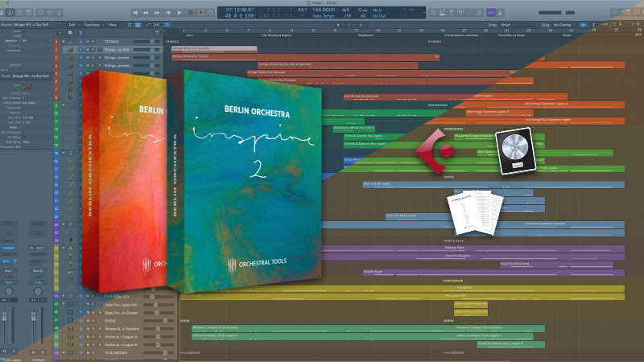Tick the Loop checkbox in Region inspector
644x362 pixels.
(x=25, y=35)
